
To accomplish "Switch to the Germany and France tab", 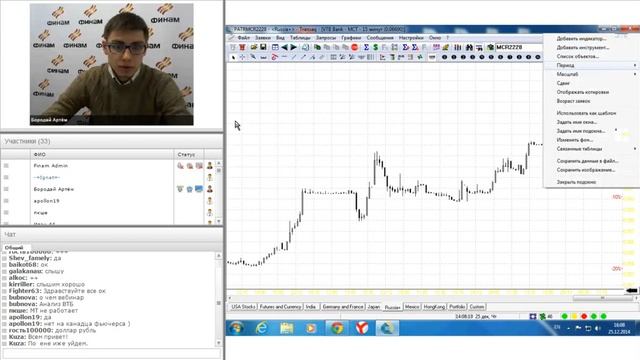I will pyautogui.click(x=343, y=307).
